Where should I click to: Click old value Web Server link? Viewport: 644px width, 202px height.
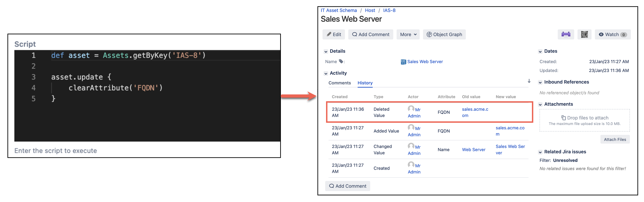pyautogui.click(x=473, y=150)
